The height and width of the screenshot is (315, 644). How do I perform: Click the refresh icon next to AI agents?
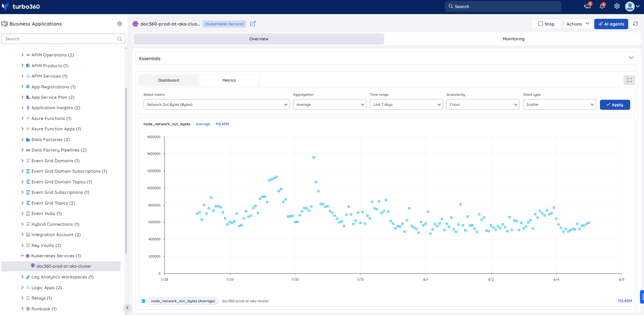pos(636,24)
